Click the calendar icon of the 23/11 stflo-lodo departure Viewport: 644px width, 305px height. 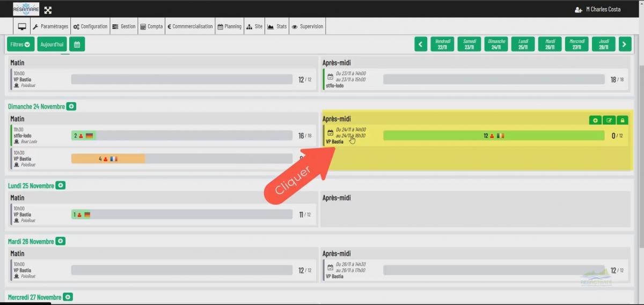[x=331, y=76]
